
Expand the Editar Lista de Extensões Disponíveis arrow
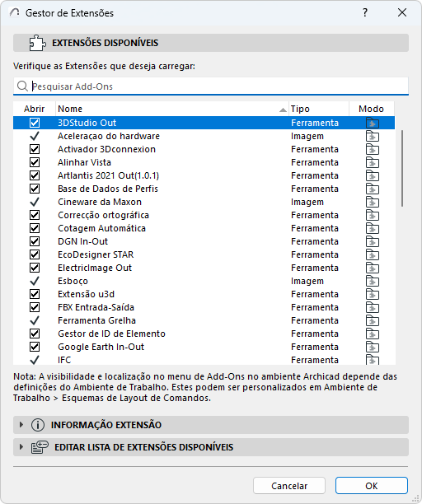point(21,447)
